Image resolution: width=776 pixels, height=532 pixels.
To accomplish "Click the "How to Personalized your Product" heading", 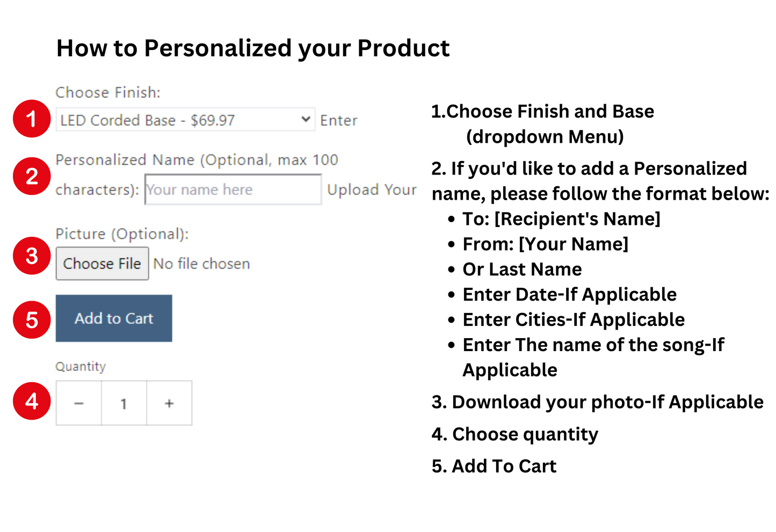I will tap(252, 48).
